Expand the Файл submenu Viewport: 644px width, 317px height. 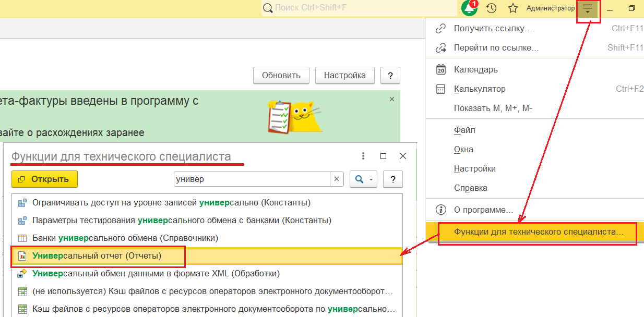coord(464,130)
